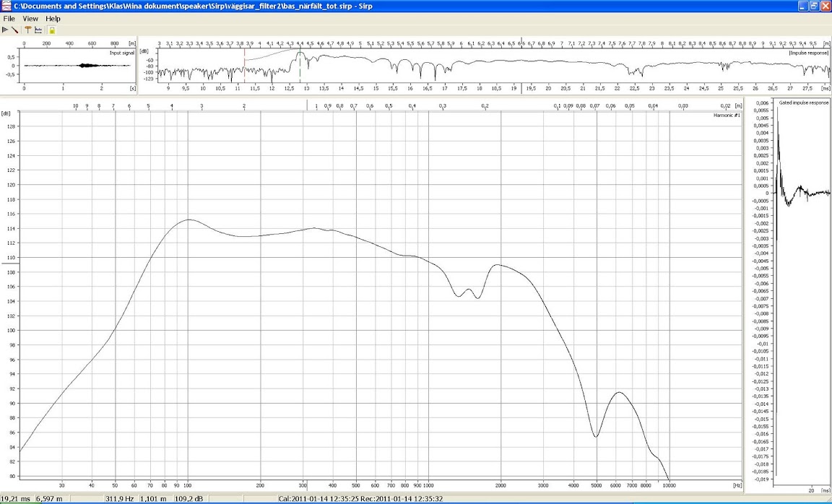
Task: Open the View menu
Action: click(x=30, y=18)
